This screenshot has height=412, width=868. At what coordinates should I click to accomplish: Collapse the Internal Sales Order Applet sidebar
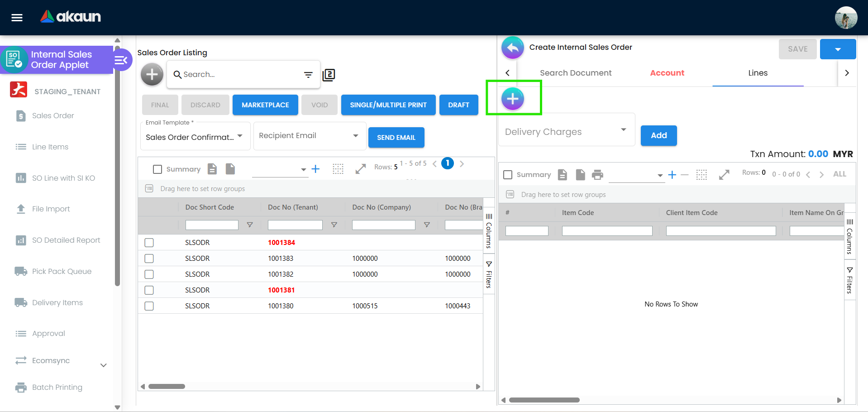(121, 60)
